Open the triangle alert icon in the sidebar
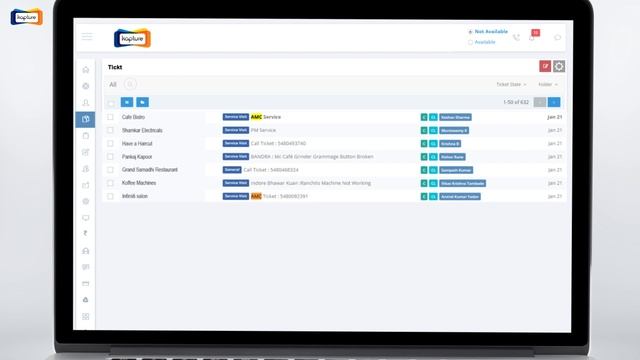 86,300
